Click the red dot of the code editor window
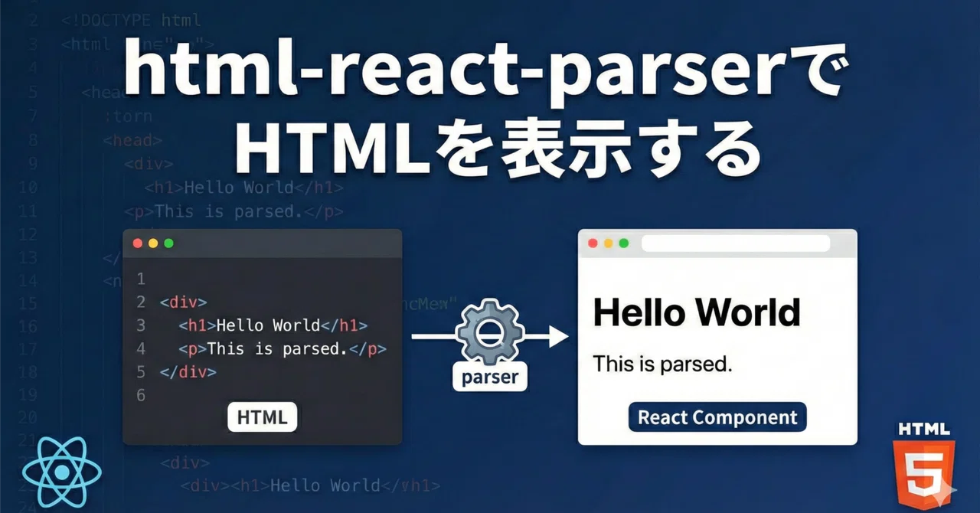Image resolution: width=980 pixels, height=513 pixels. [138, 243]
